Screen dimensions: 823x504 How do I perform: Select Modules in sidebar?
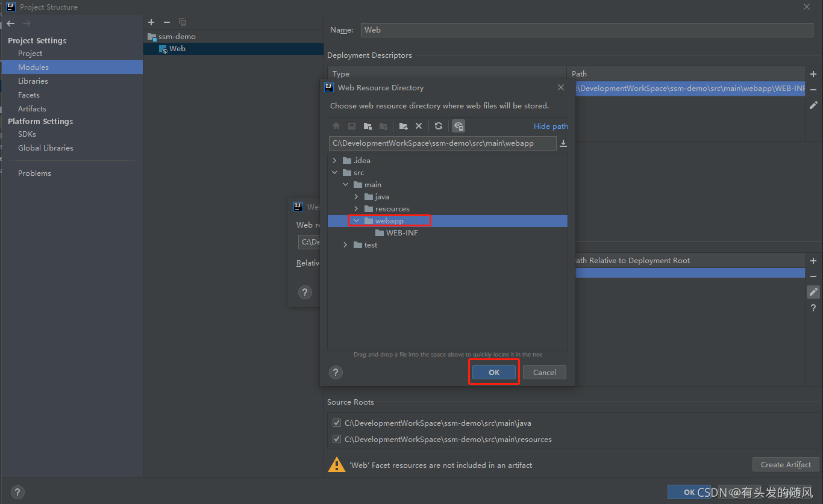click(72, 67)
